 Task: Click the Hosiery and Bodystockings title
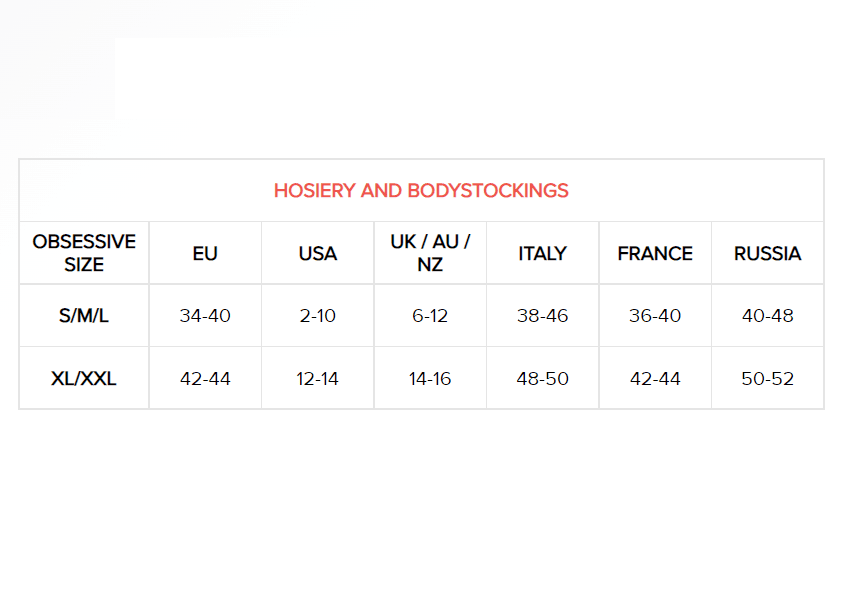click(421, 190)
